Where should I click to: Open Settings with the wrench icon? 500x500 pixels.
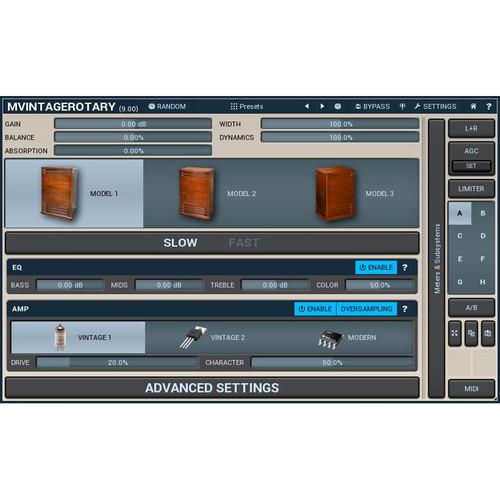(x=435, y=107)
